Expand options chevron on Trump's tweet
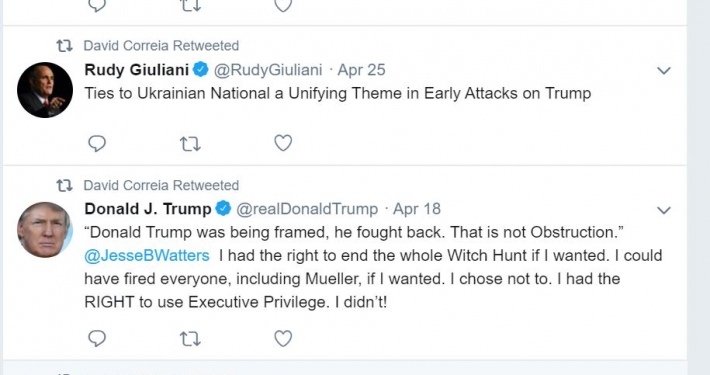 663,210
